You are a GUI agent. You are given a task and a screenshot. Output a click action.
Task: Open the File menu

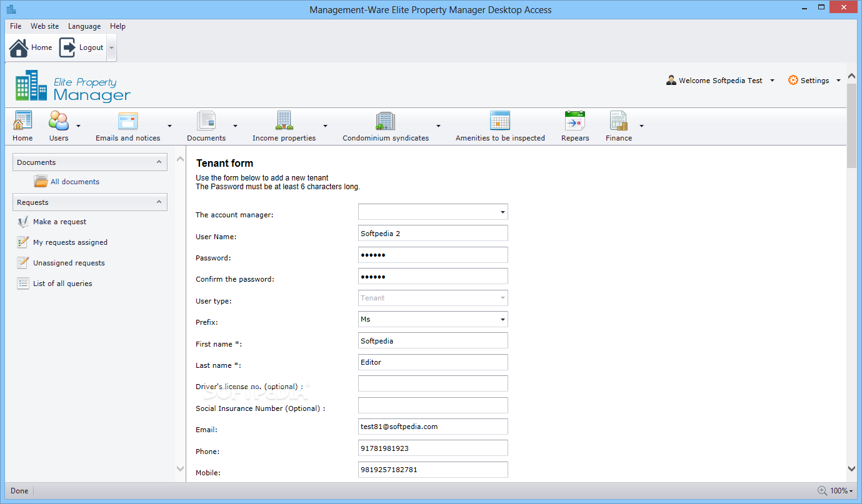pyautogui.click(x=16, y=26)
